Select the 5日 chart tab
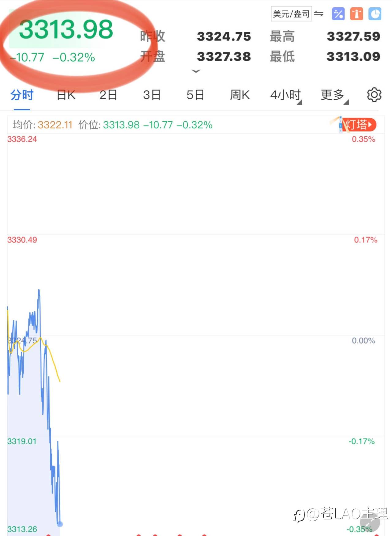This screenshot has width=392, height=536. pyautogui.click(x=195, y=95)
